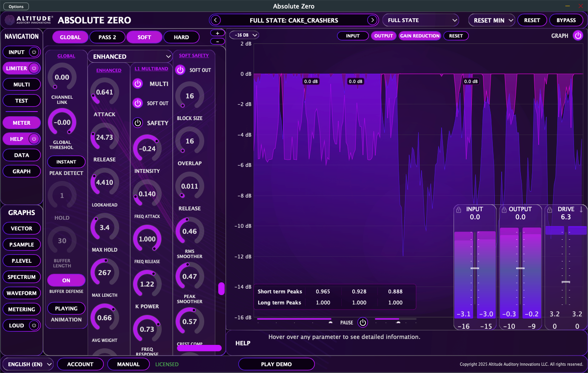The image size is (588, 373).
Task: Toggle the HELP power icon in navigation
Action: tap(34, 139)
